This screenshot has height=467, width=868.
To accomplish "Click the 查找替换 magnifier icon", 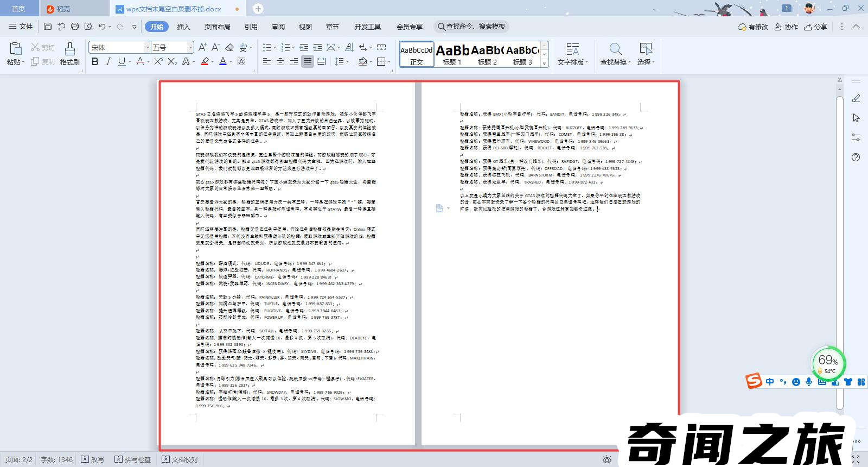I will (x=615, y=49).
